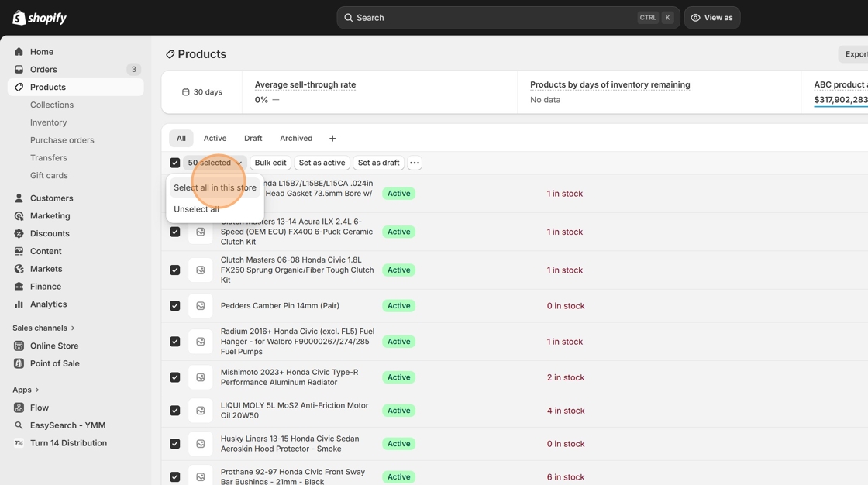This screenshot has height=485, width=868.
Task: Click the Bulk edit button
Action: tap(270, 163)
